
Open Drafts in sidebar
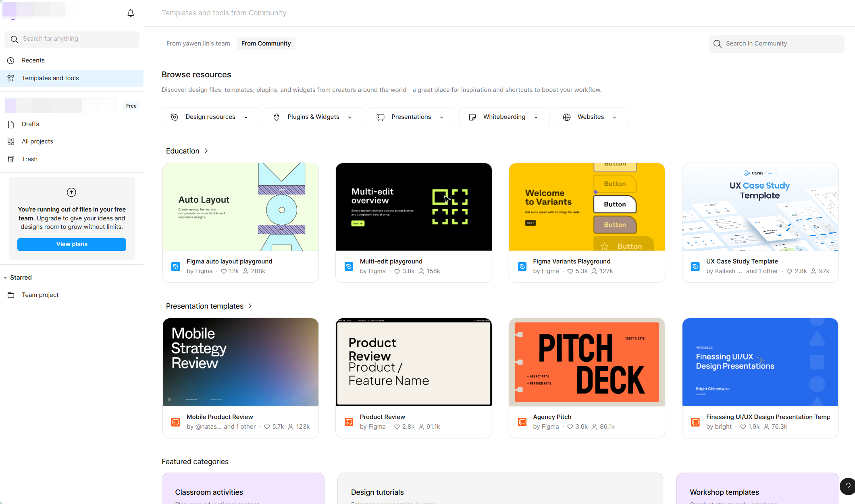[x=72, y=124]
